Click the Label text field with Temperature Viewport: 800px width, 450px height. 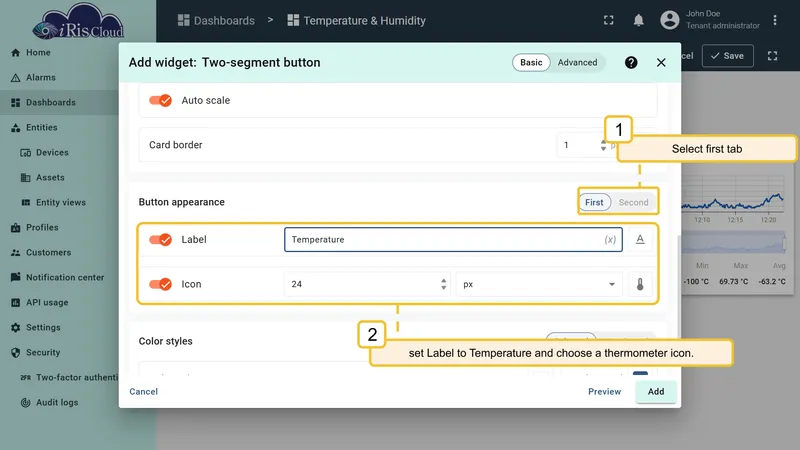click(x=453, y=239)
